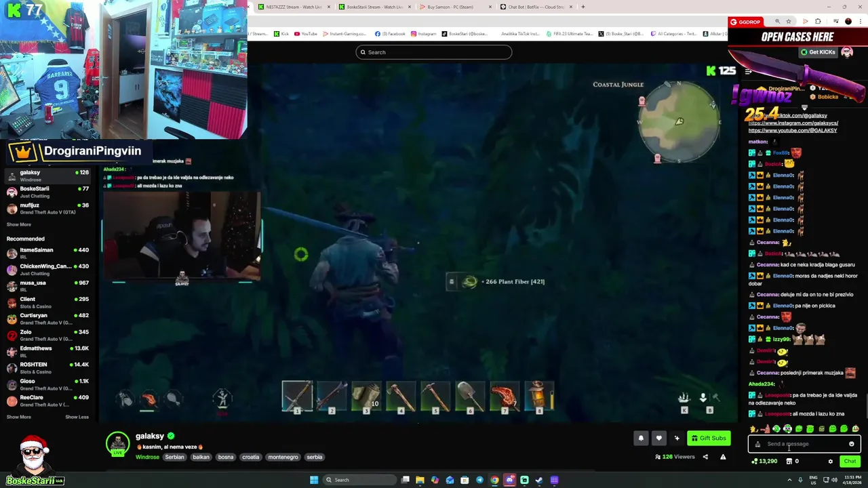Screen dimensions: 868x488
Task: Click the Kick search box
Action: point(434,52)
